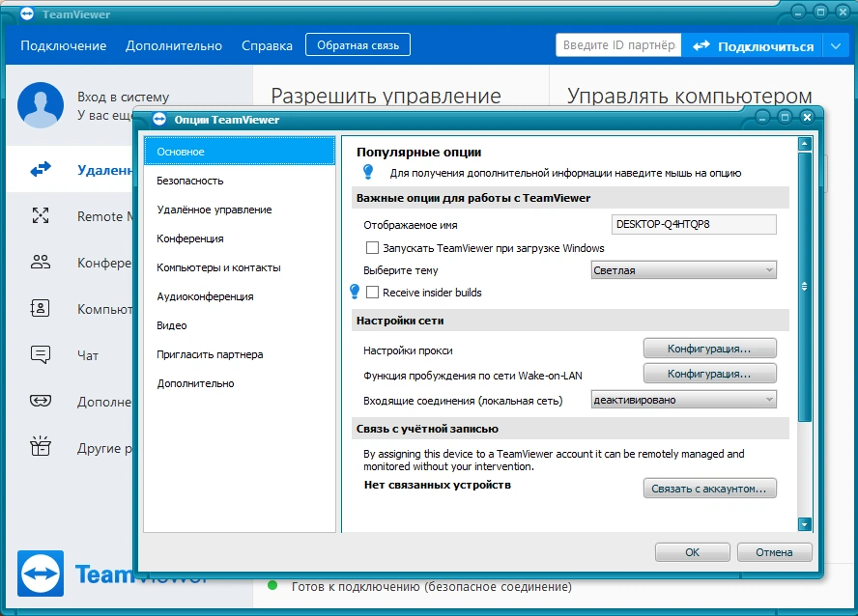Toggle Receive insider builds checkbox
This screenshot has height=616, width=858.
(372, 293)
